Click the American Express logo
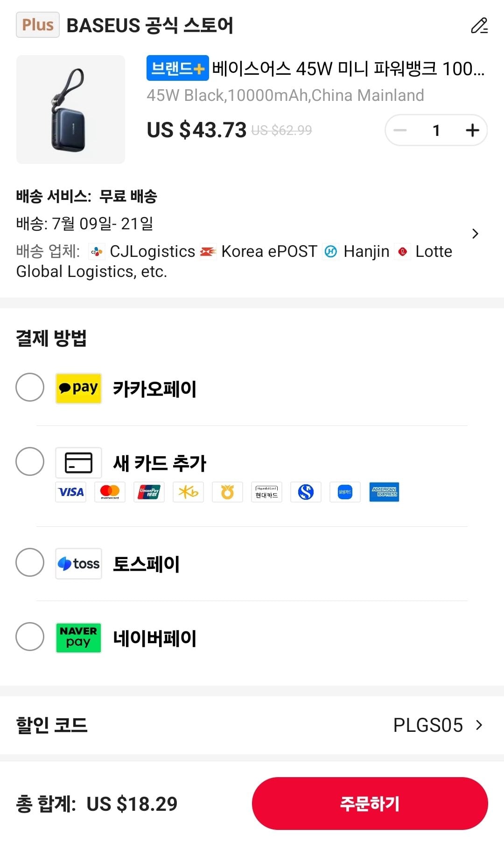The width and height of the screenshot is (504, 843). pos(384,492)
